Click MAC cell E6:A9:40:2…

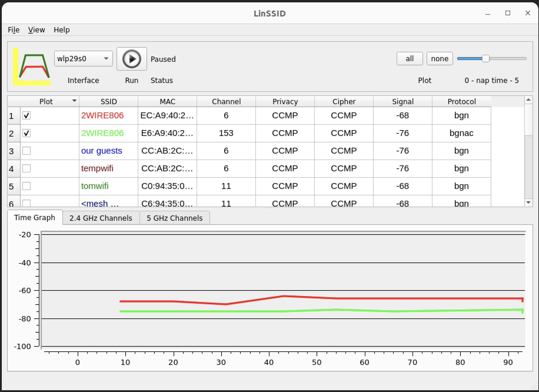[167, 133]
